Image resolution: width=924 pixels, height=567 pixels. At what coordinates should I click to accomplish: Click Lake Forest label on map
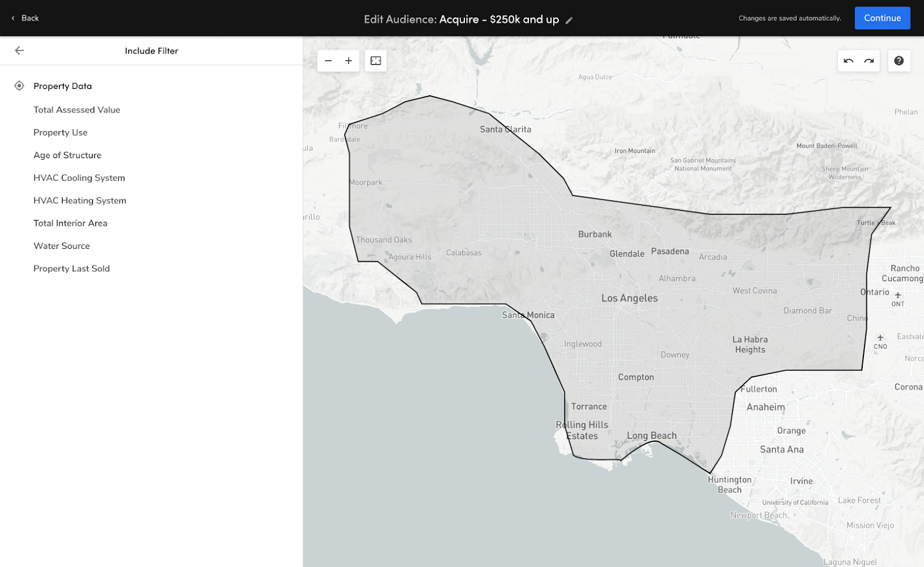click(859, 501)
